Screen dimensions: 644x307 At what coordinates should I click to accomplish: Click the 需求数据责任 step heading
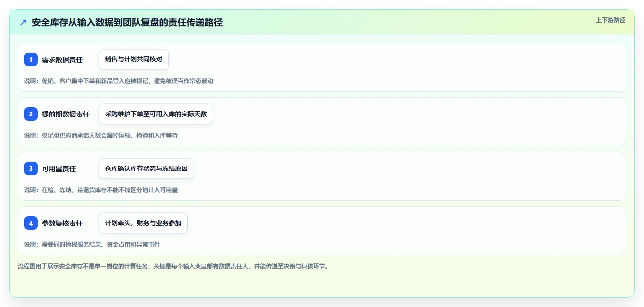tap(62, 59)
